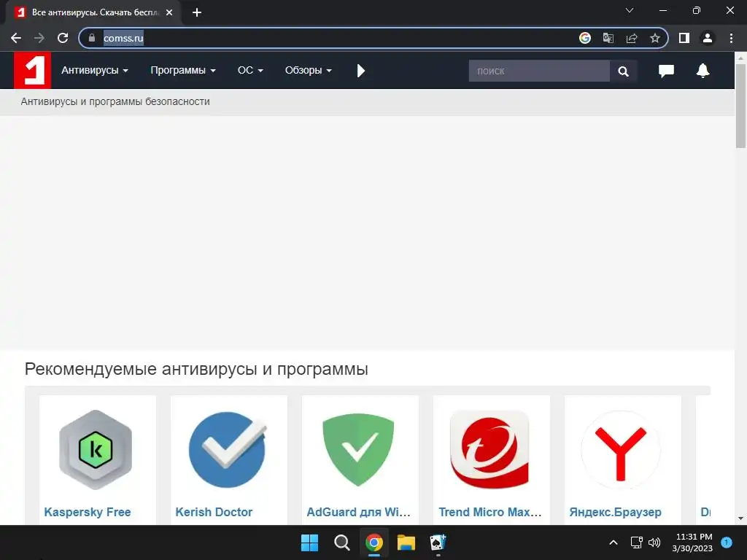Open the ОС dropdown menu
747x560 pixels.
(x=250, y=71)
